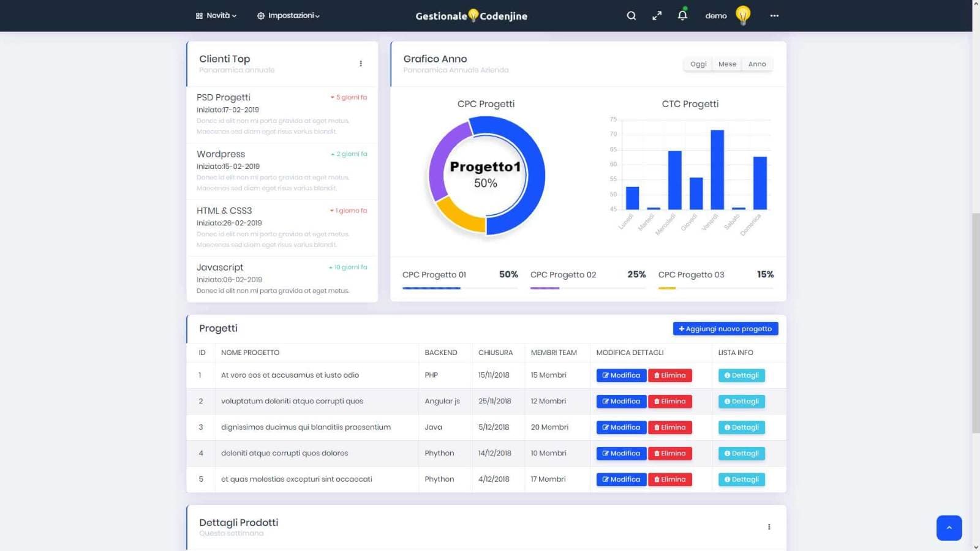This screenshot has width=980, height=551.
Task: Open Dettagli for project 3
Action: click(741, 427)
